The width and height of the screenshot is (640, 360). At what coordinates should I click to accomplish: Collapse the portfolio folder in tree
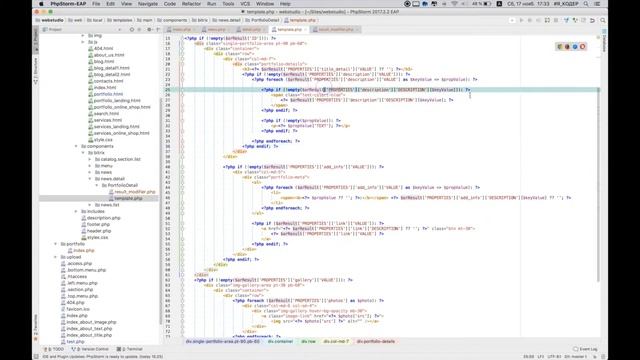[x=56, y=244]
